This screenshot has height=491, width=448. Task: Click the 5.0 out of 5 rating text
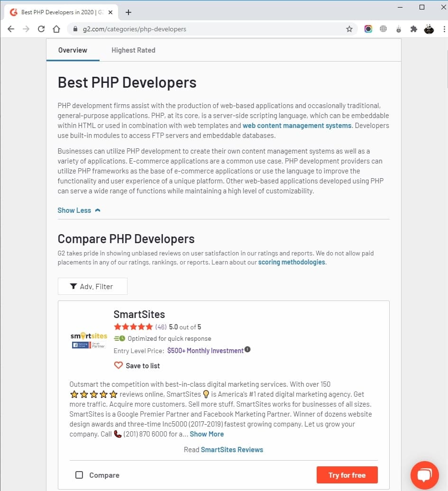point(185,327)
